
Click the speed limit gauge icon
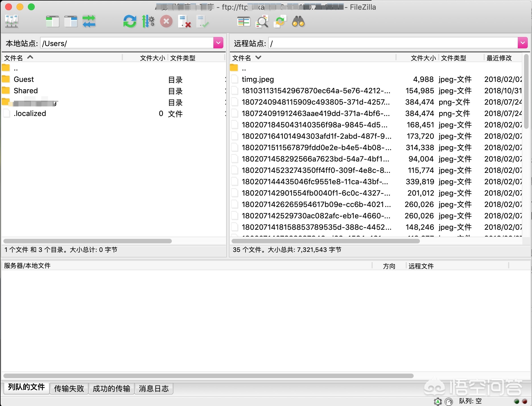tap(449, 401)
